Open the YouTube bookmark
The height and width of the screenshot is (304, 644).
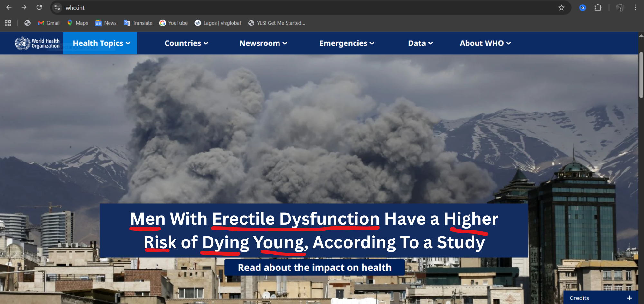[x=174, y=23]
